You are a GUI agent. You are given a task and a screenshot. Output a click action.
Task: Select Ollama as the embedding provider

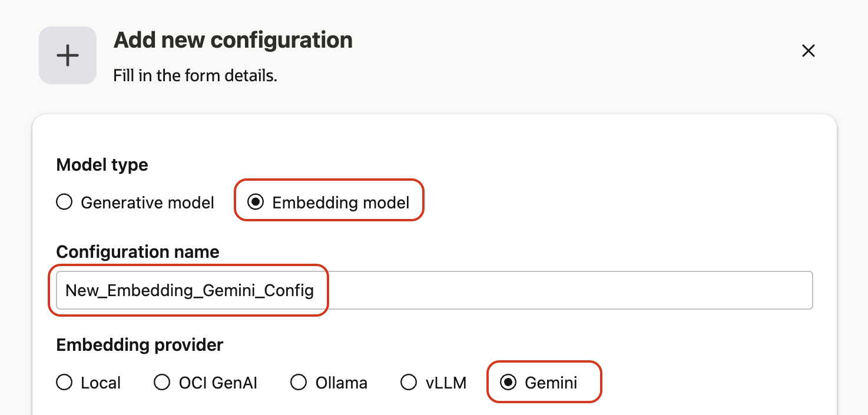pyautogui.click(x=299, y=382)
